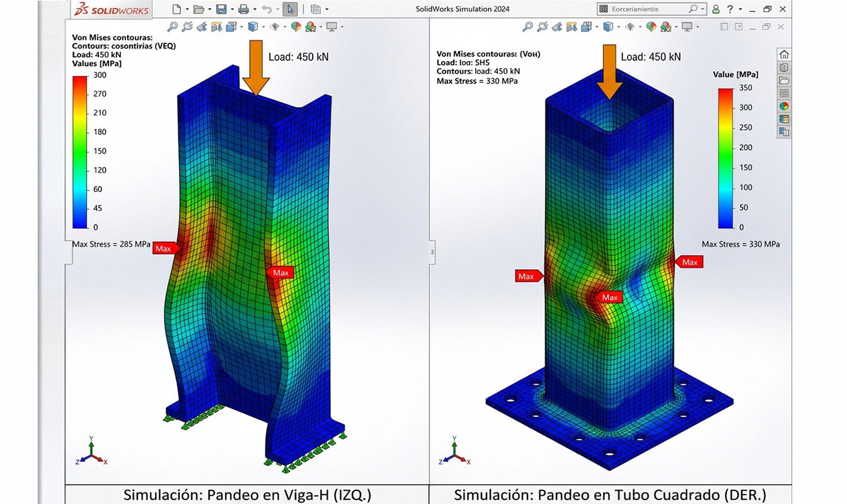Click the center Max callout on square tube
Image resolution: width=847 pixels, height=504 pixels.
[608, 297]
